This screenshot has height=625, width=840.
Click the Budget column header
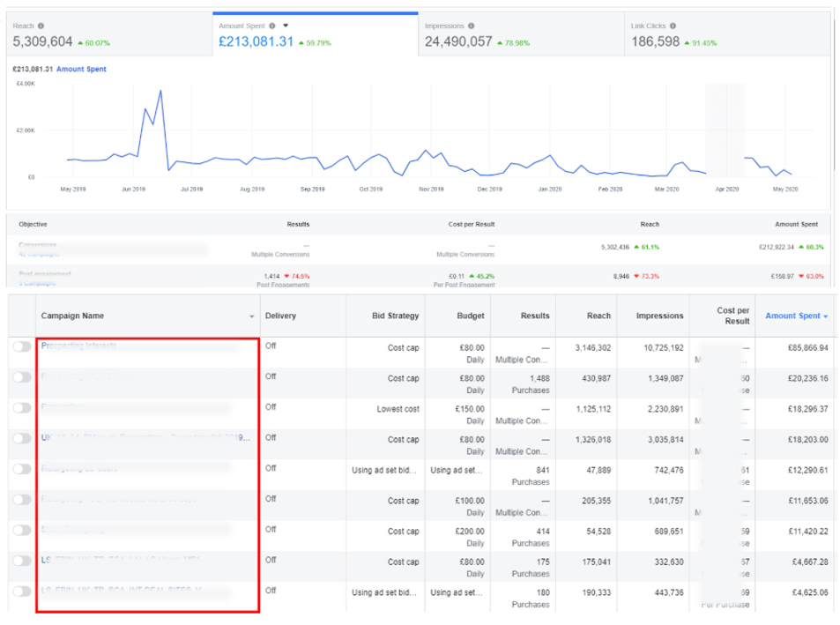(471, 316)
